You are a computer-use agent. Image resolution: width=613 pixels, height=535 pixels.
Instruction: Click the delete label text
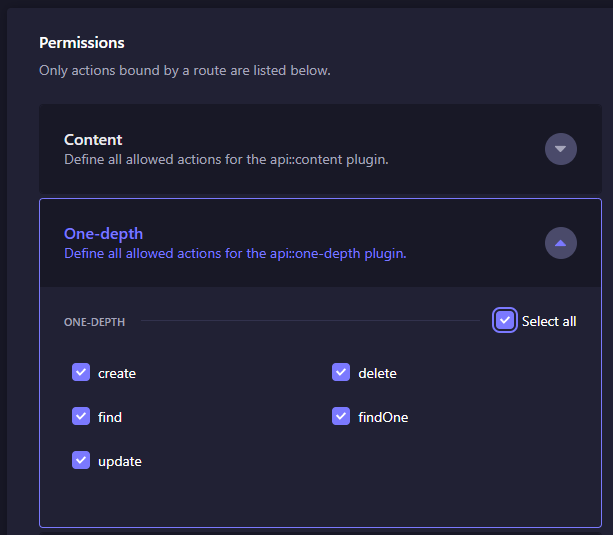pos(377,373)
